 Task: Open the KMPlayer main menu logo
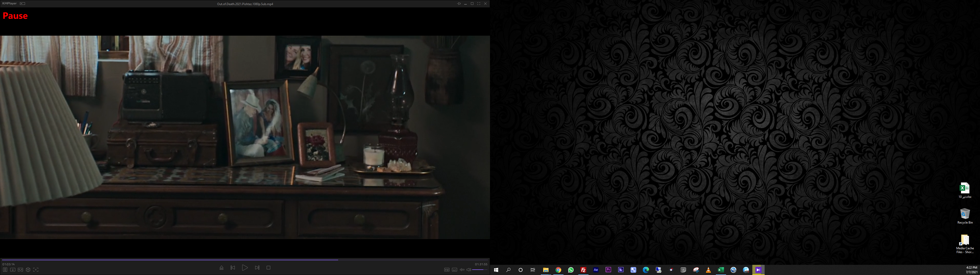(x=9, y=3)
